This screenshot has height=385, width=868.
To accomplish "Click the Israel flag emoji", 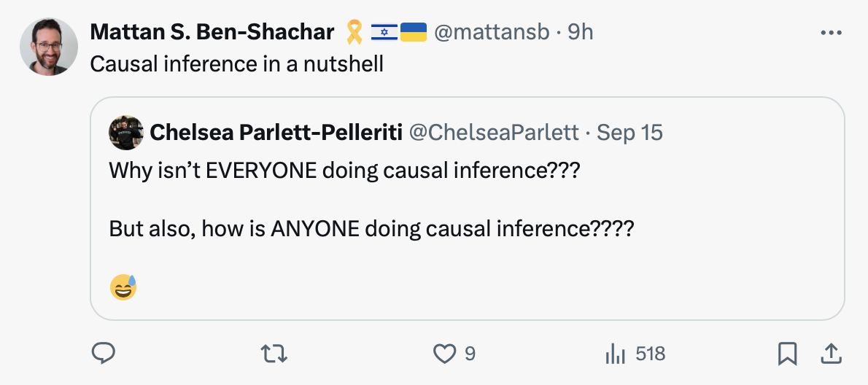I will [384, 32].
